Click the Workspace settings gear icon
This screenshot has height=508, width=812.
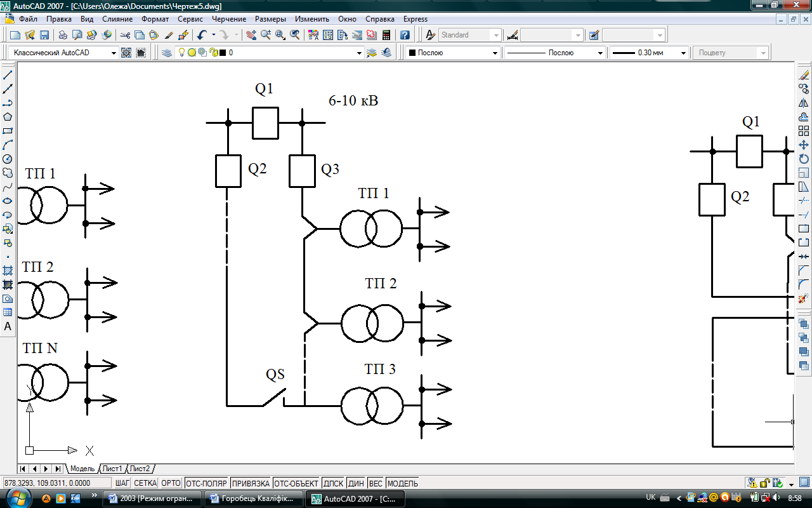[x=126, y=53]
